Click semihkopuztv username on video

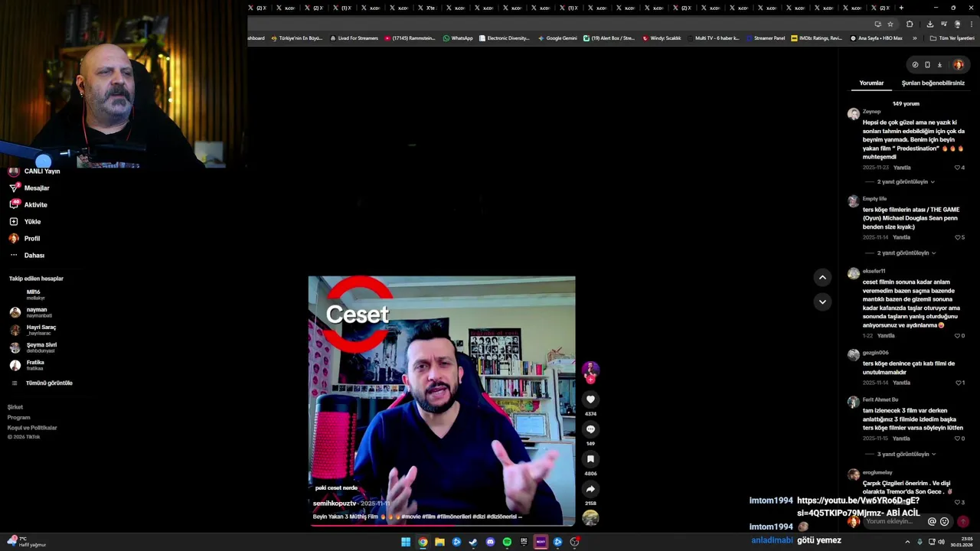pos(335,504)
